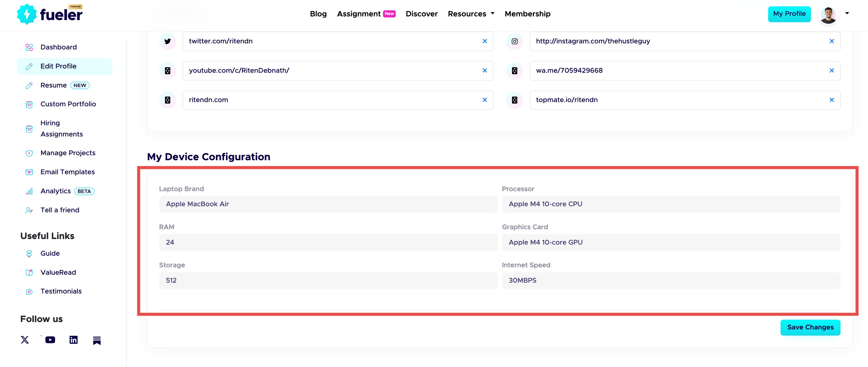868x367 pixels.
Task: Click the icon beside ritendn.com link
Action: coord(167,100)
